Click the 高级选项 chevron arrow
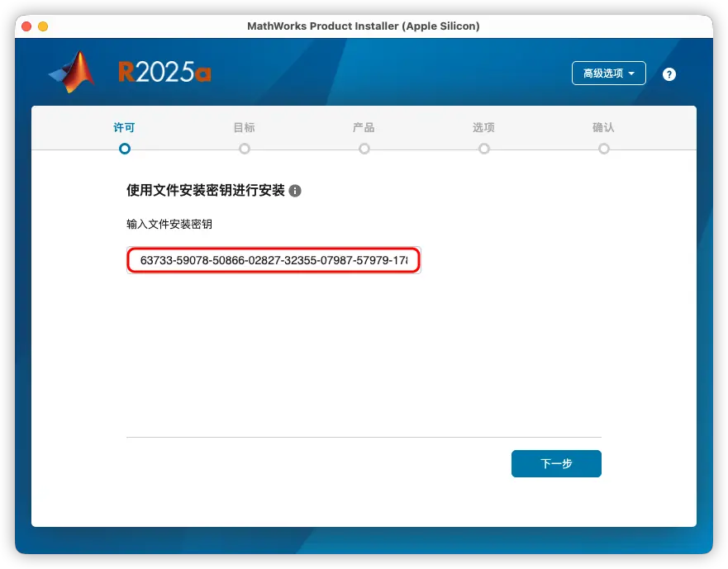 tap(631, 73)
